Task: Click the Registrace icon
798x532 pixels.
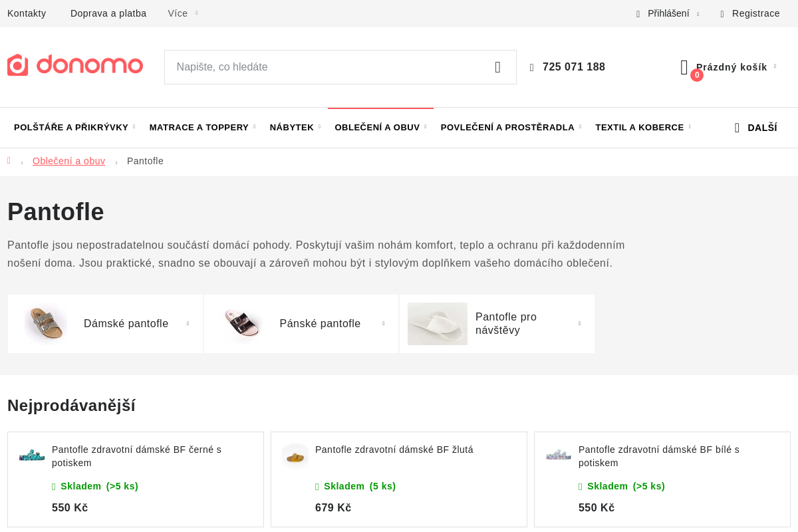Action: pyautogui.click(x=722, y=14)
